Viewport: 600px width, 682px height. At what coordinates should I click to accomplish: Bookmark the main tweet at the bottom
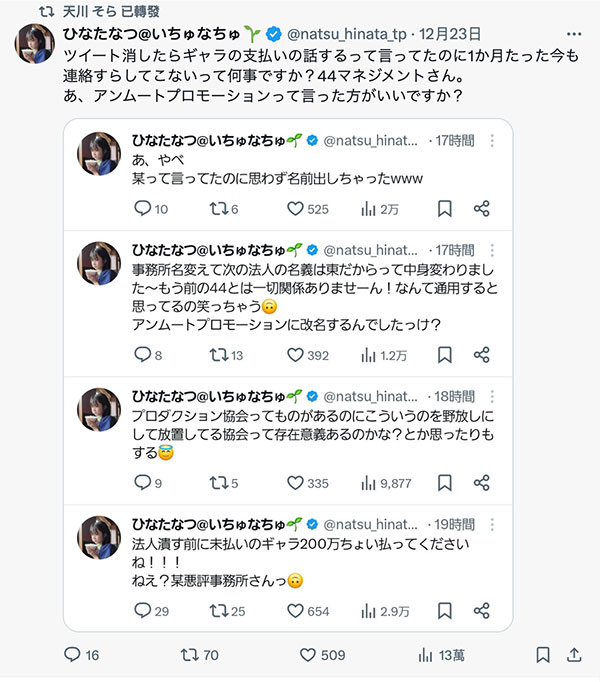[x=543, y=655]
